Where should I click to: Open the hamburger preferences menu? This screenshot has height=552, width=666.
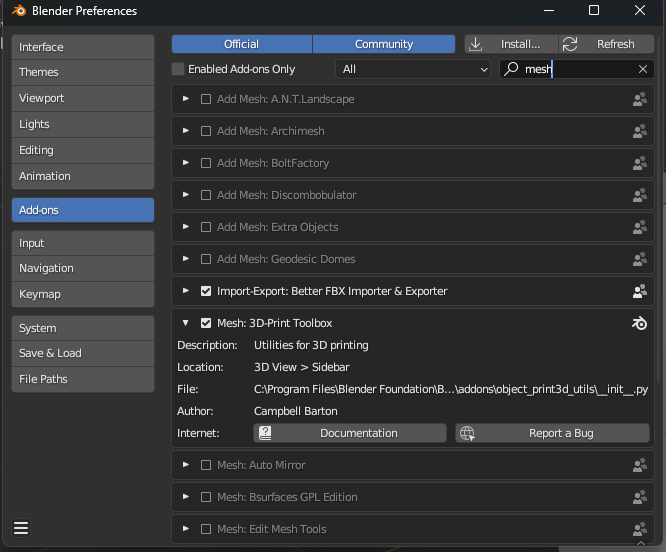pos(21,528)
